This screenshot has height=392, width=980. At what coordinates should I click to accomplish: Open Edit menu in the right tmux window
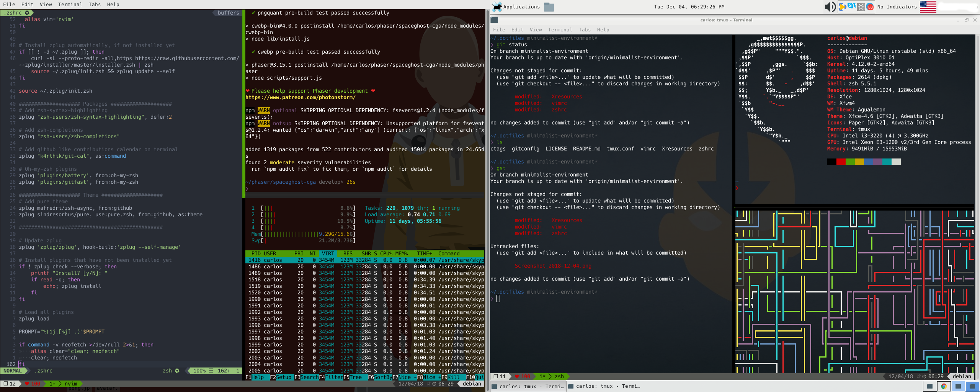pos(517,29)
